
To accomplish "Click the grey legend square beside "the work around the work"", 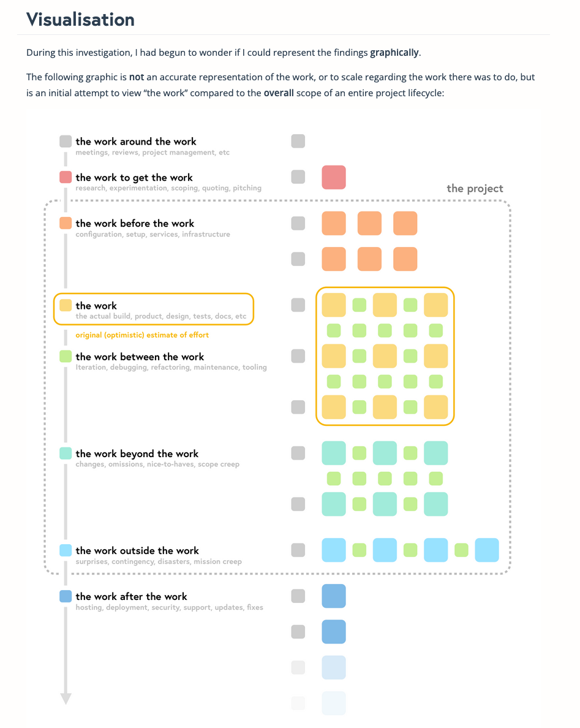I will click(x=66, y=142).
